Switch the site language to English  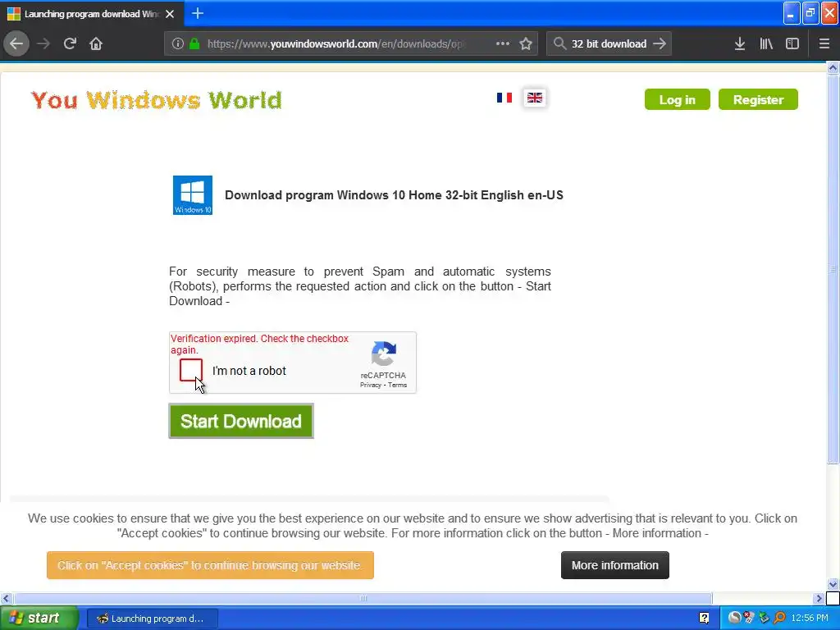pyautogui.click(x=535, y=98)
